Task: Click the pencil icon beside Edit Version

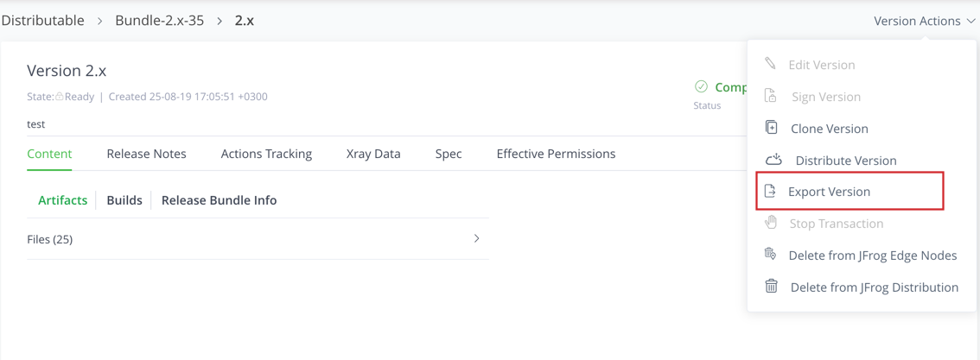Action: (x=770, y=64)
